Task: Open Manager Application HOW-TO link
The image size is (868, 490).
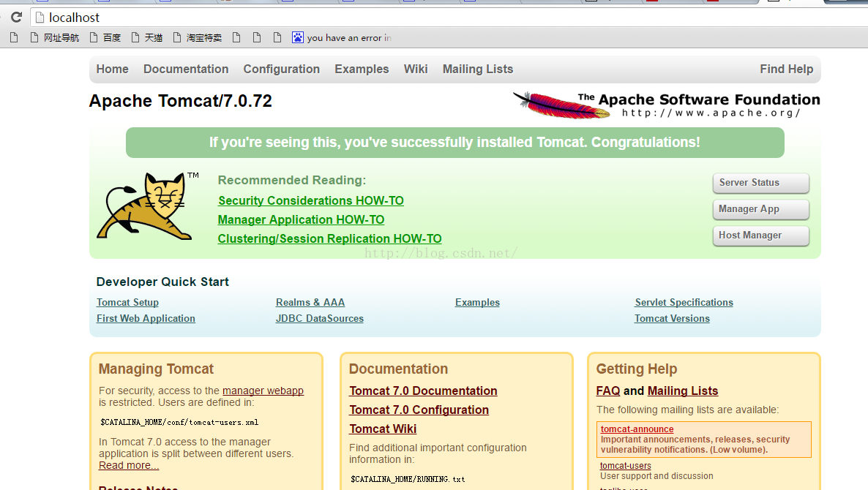Action: point(301,219)
